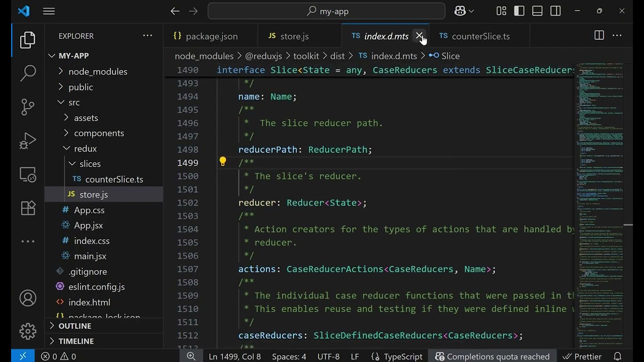Screen dimensions: 644x362
Task: Show additional views ellipsis in activity bar
Action: [28, 241]
